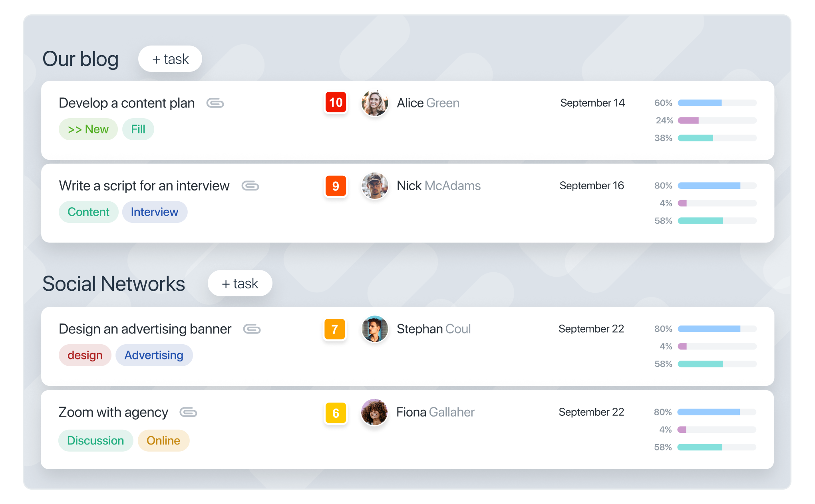
Task: Add a task to Social Networks
Action: pyautogui.click(x=240, y=284)
